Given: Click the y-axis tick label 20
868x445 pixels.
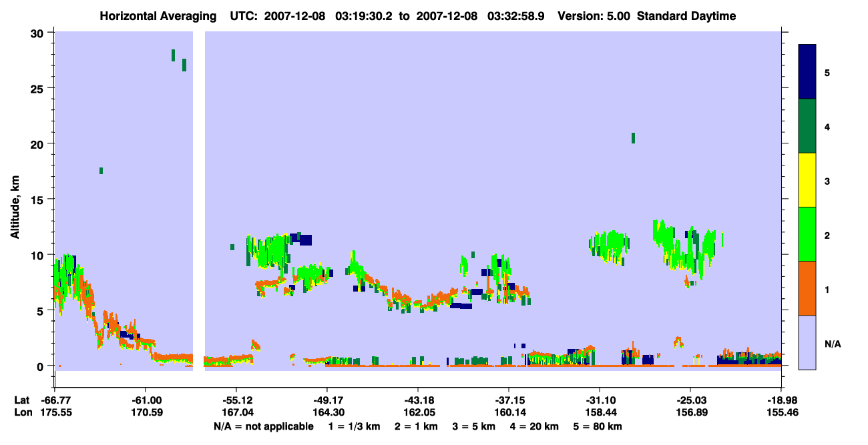Looking at the screenshot, I should pyautogui.click(x=39, y=143).
